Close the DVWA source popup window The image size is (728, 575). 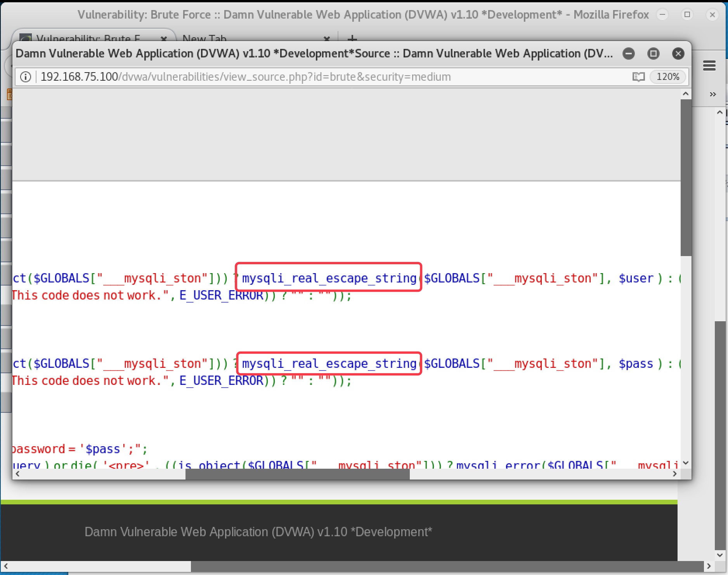[x=678, y=54]
